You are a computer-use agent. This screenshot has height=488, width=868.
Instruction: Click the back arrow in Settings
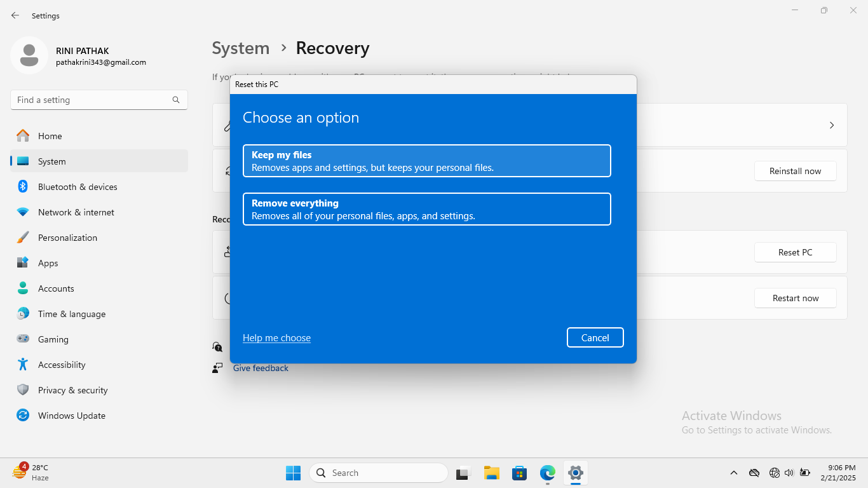click(15, 15)
